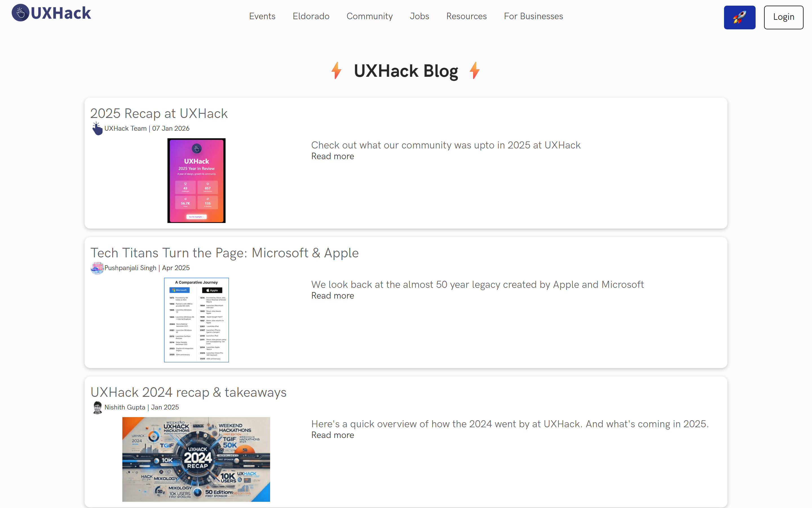This screenshot has width=812, height=508.
Task: Click the 'Check out what our community' summary
Action: point(445,145)
